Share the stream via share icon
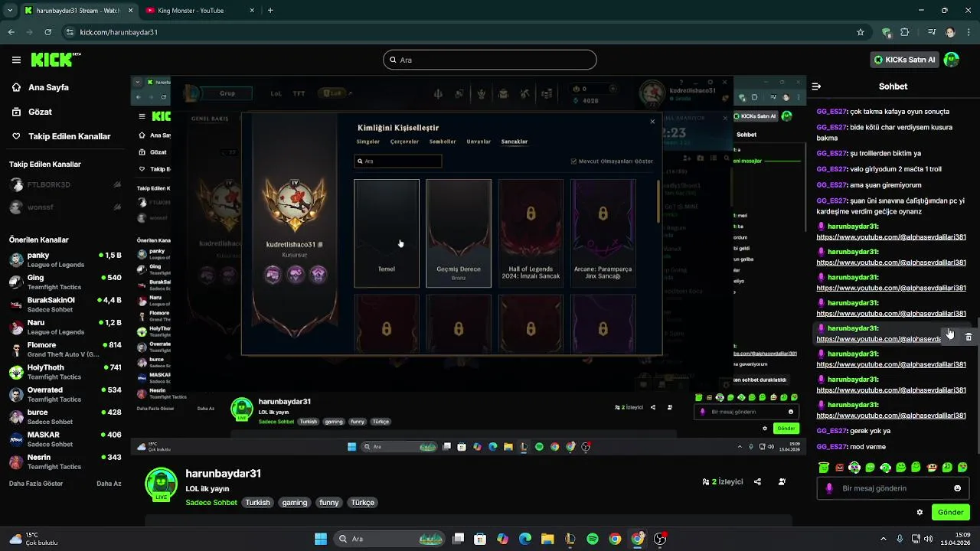Viewport: 980px width, 551px height. [757, 481]
